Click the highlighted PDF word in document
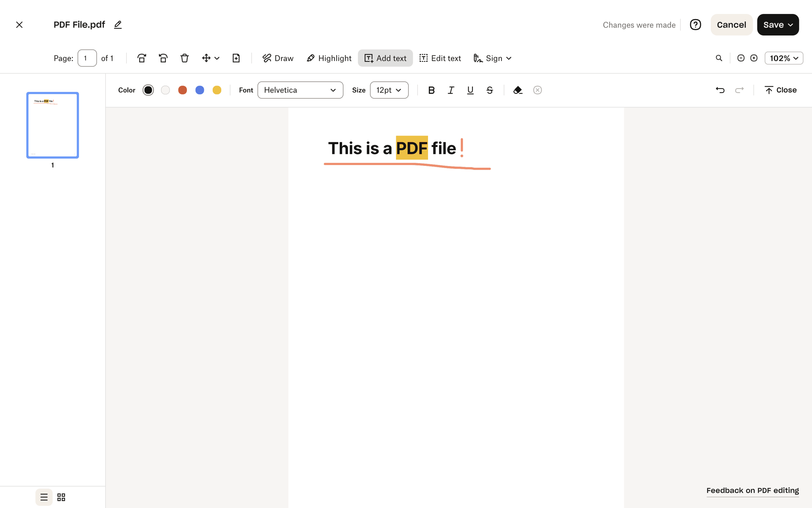Image resolution: width=812 pixels, height=508 pixels. click(x=411, y=148)
